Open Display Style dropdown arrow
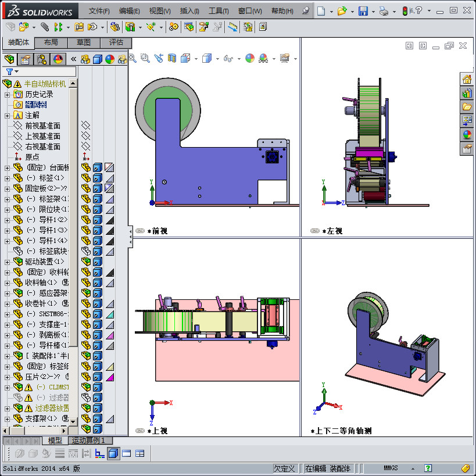Image resolution: width=476 pixels, height=476 pixels. [x=217, y=59]
